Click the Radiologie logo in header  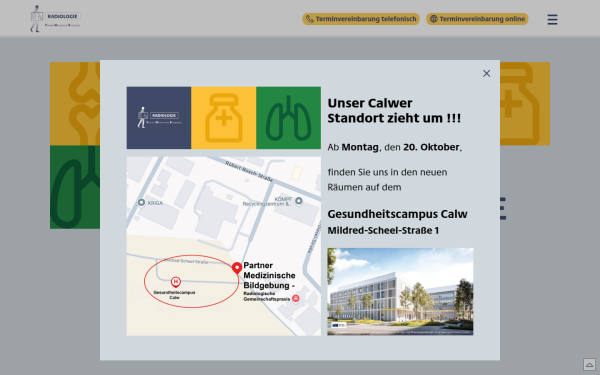55,18
